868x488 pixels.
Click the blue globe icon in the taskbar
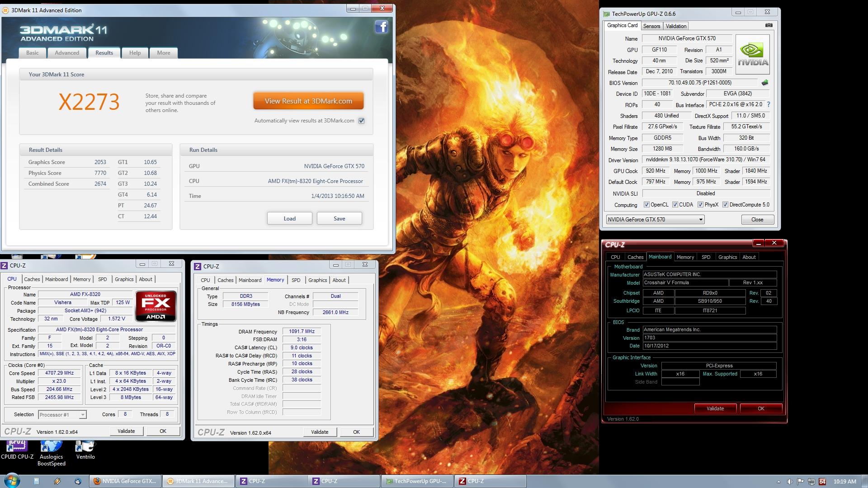[78, 481]
